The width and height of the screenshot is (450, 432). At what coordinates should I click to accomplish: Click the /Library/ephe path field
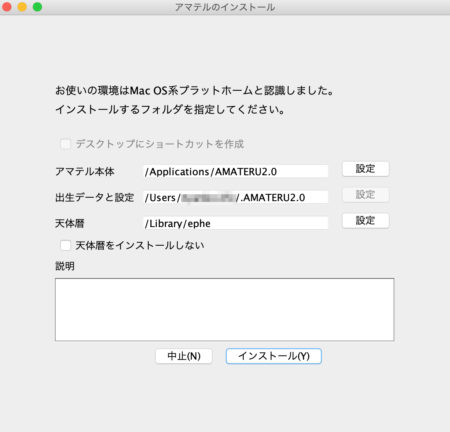236,223
